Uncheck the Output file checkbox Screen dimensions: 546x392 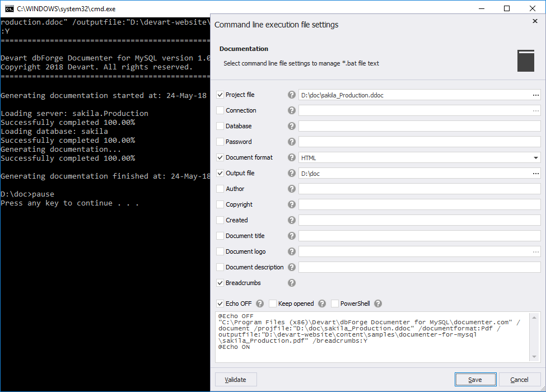click(220, 173)
